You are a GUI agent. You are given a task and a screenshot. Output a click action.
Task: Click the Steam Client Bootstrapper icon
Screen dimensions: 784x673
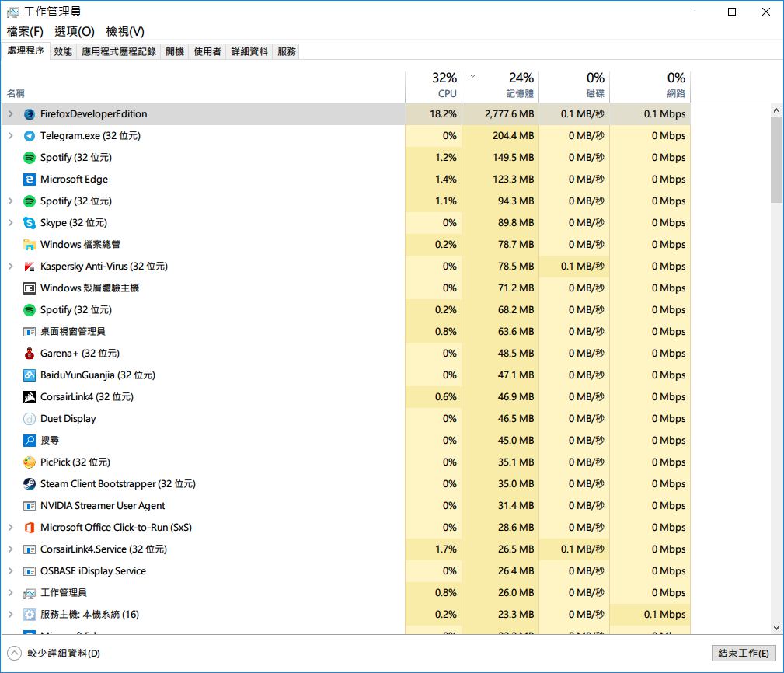pyautogui.click(x=30, y=484)
